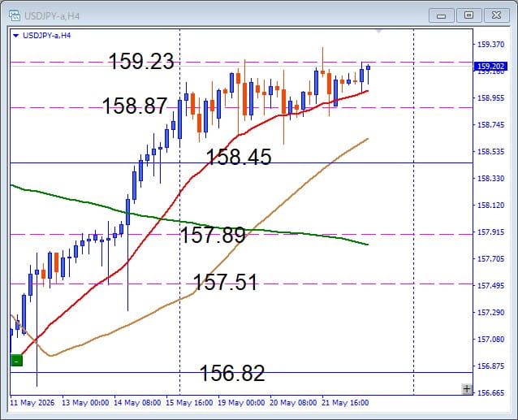Viewport: 518px width, 420px height.
Task: Click the 156.665 value on price scale
Action: point(491,393)
